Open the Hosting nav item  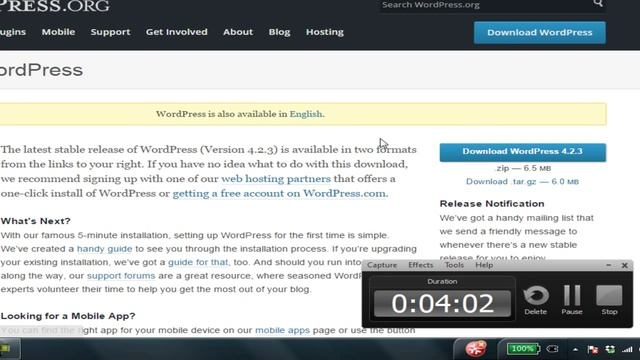[325, 32]
